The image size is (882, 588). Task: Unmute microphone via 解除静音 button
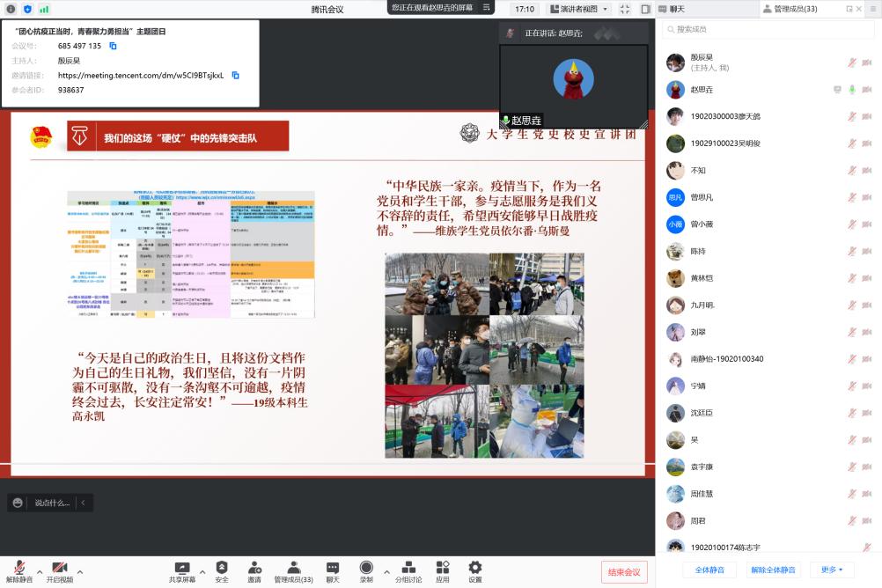[x=18, y=568]
